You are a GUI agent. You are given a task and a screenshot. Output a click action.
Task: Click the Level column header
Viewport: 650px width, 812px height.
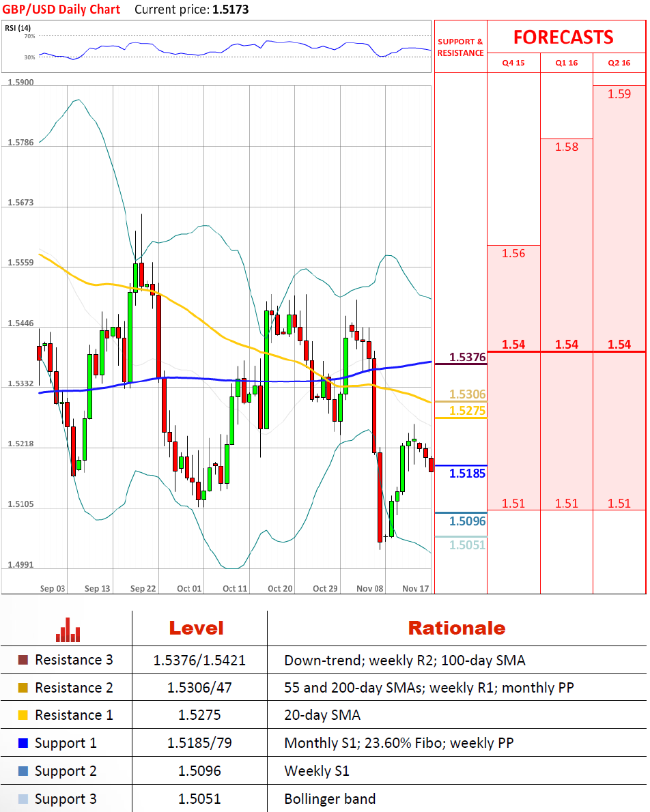click(x=197, y=628)
